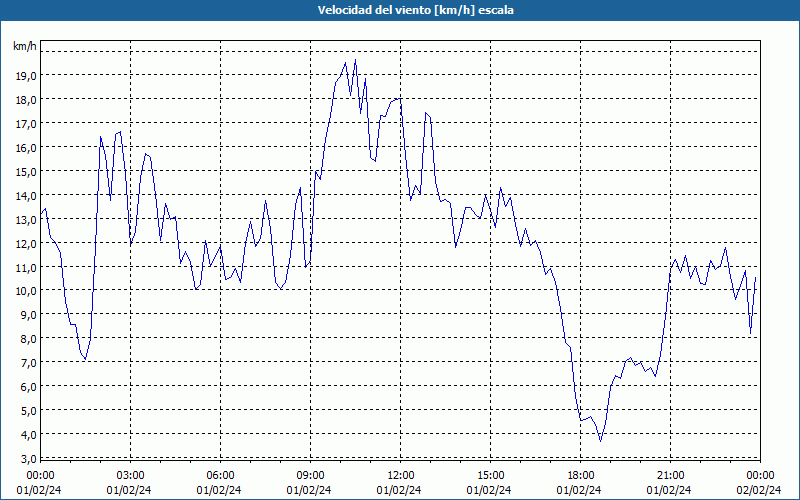This screenshot has width=800, height=500.
Task: Choose the 21:00 time label
Action: 670,476
